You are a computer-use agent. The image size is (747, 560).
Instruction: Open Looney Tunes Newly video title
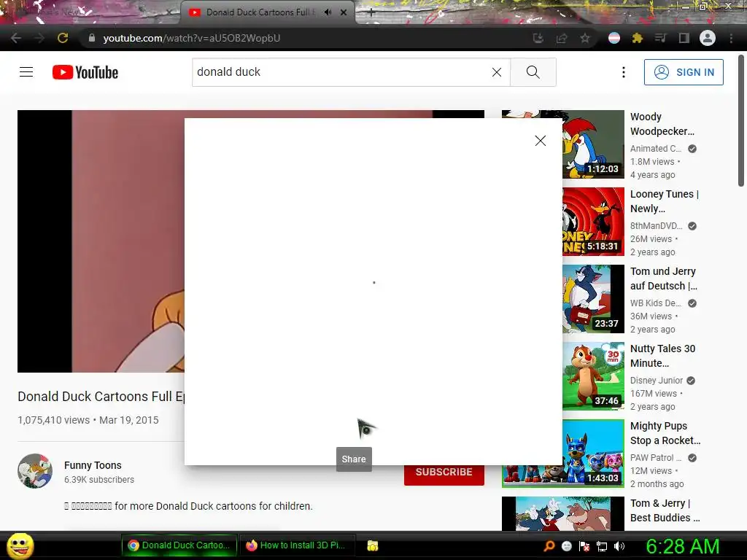pos(664,201)
